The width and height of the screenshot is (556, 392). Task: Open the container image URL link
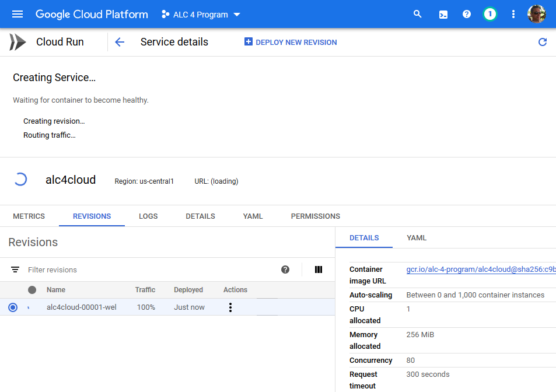click(481, 269)
